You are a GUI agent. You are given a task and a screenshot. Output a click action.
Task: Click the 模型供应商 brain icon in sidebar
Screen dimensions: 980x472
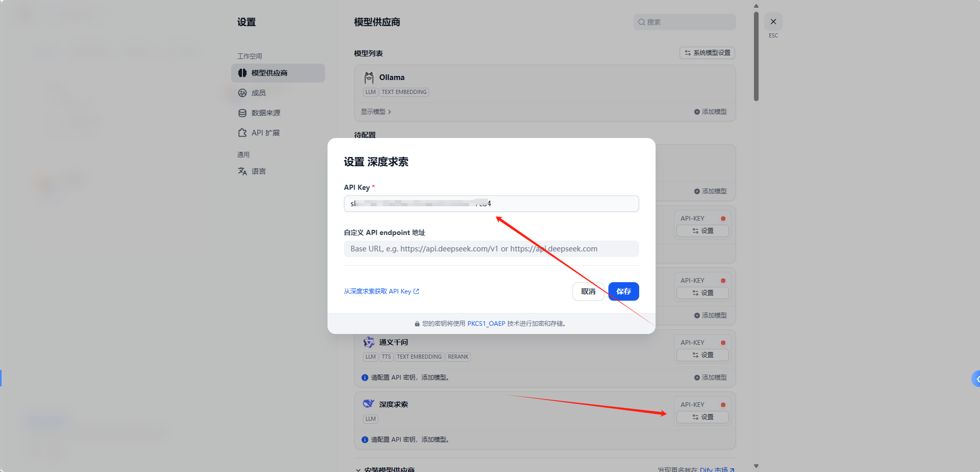242,73
